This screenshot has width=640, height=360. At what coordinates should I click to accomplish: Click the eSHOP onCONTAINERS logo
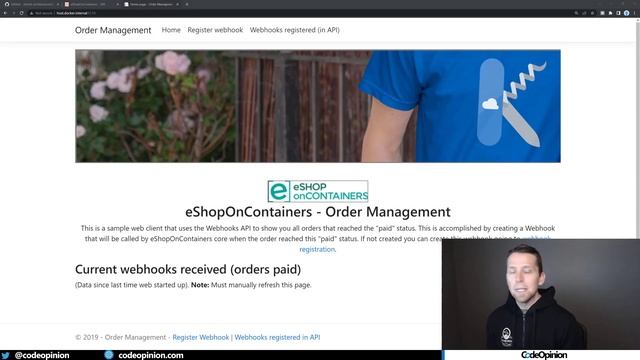tap(318, 191)
